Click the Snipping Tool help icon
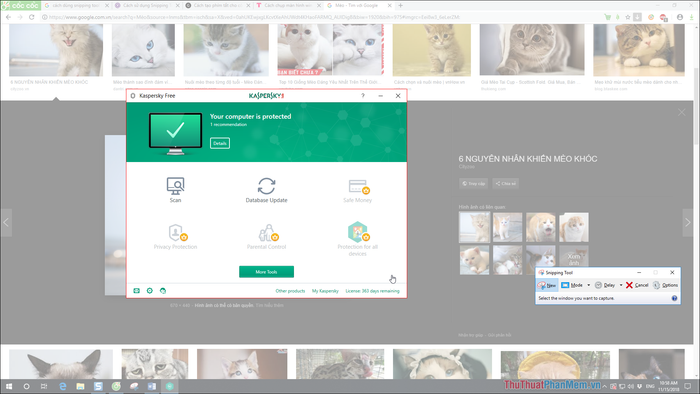Image resolution: width=700 pixels, height=394 pixels. 674,298
